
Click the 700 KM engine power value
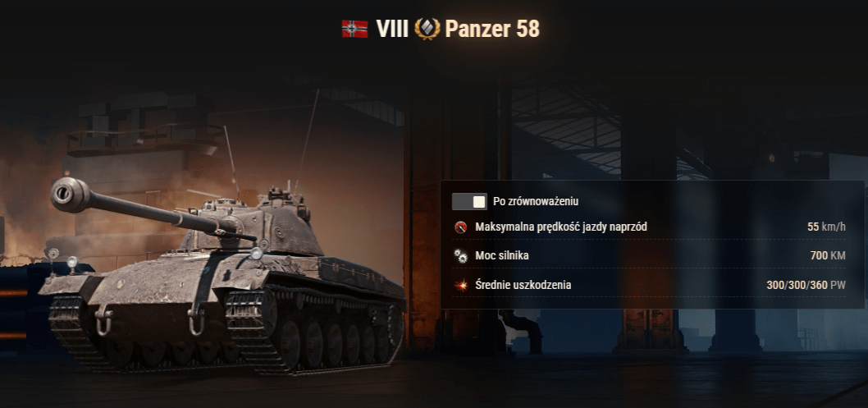(x=828, y=256)
